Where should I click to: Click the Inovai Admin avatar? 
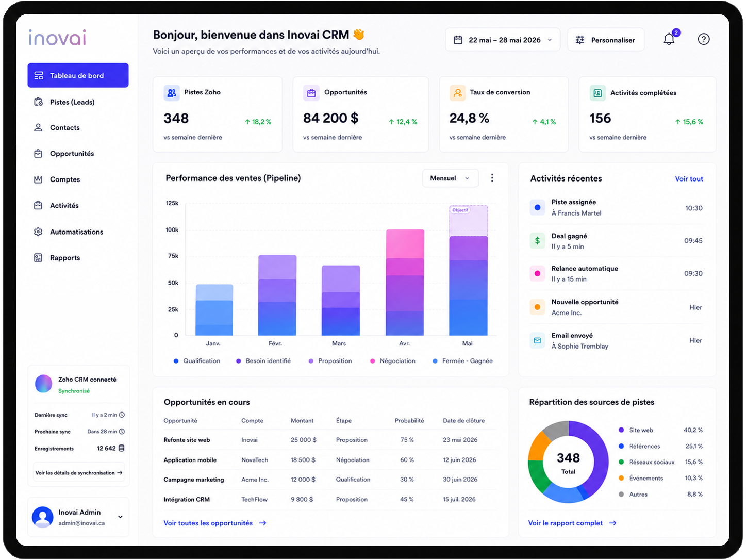(43, 517)
